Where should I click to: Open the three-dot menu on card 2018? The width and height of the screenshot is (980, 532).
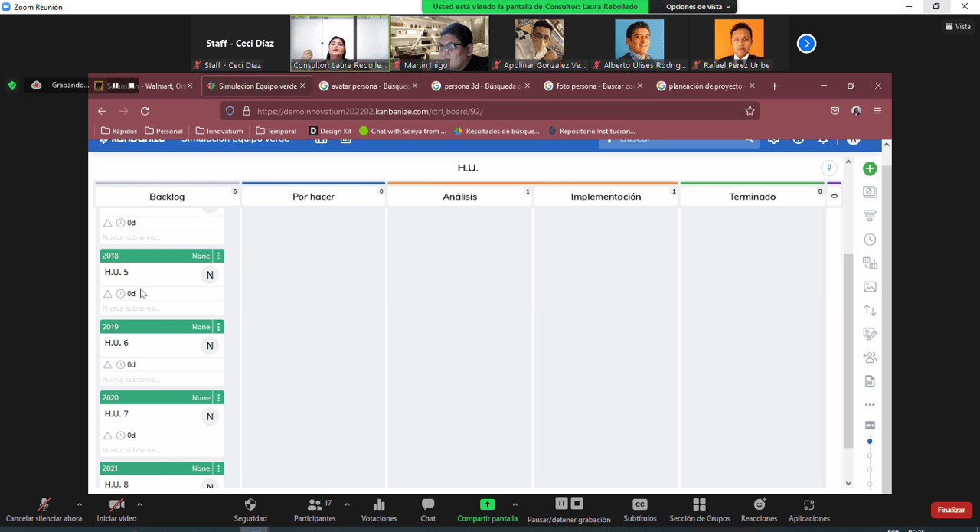pos(219,256)
